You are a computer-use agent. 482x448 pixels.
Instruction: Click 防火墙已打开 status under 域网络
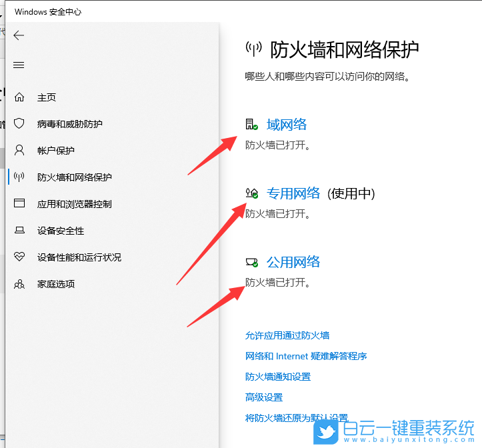277,145
